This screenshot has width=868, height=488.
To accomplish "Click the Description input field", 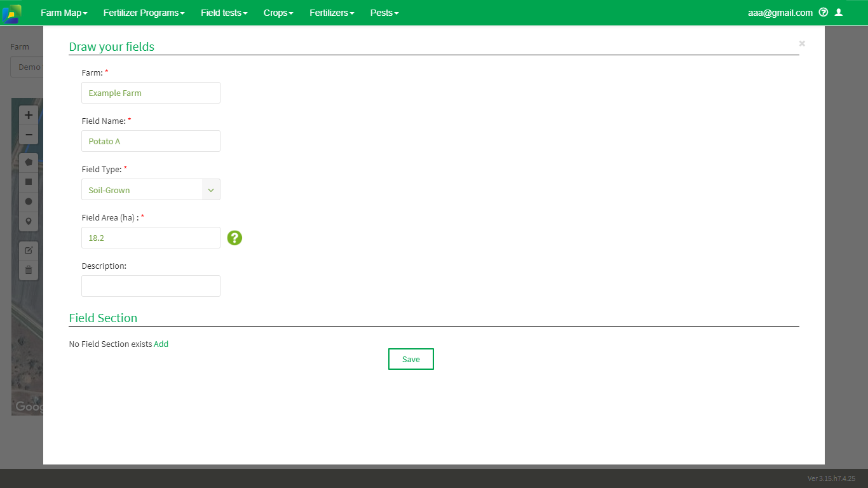I will pos(151,286).
